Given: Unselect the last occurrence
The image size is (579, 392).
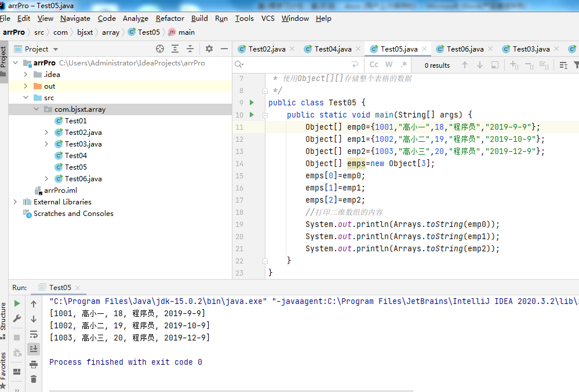Looking at the screenshot, I should 530,65.
